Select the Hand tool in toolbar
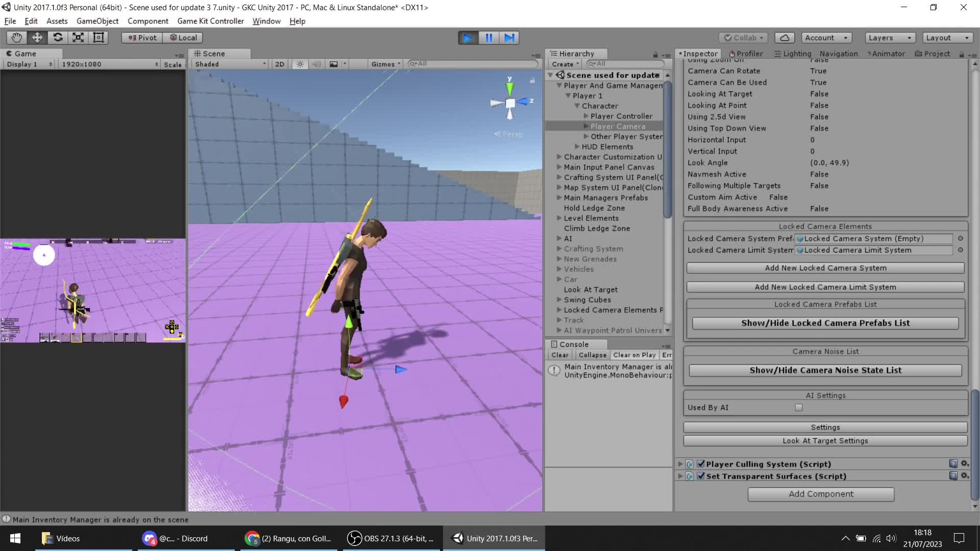The image size is (980, 551). click(16, 37)
